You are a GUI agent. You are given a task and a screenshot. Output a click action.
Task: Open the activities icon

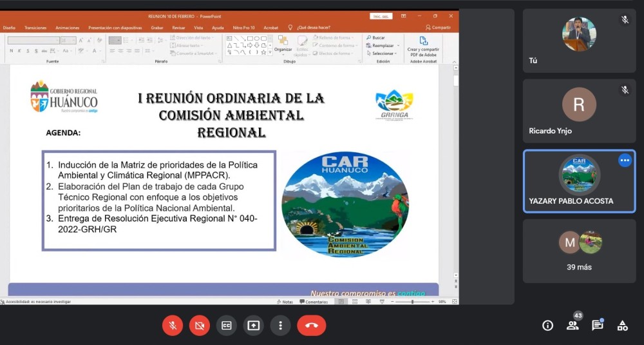point(622,326)
